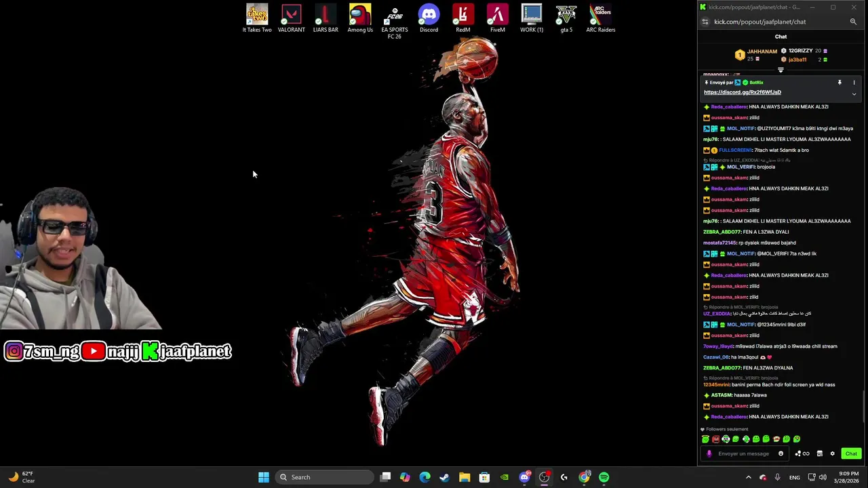Open Microsoft Store from the taskbar
The width and height of the screenshot is (868, 488).
pos(484,477)
